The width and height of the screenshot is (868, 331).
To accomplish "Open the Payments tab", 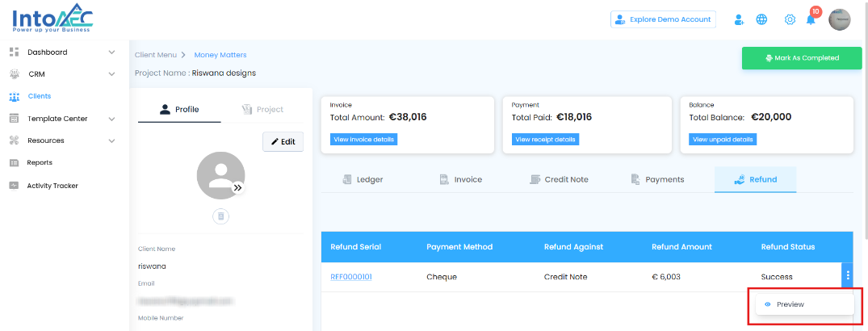I will [x=657, y=179].
